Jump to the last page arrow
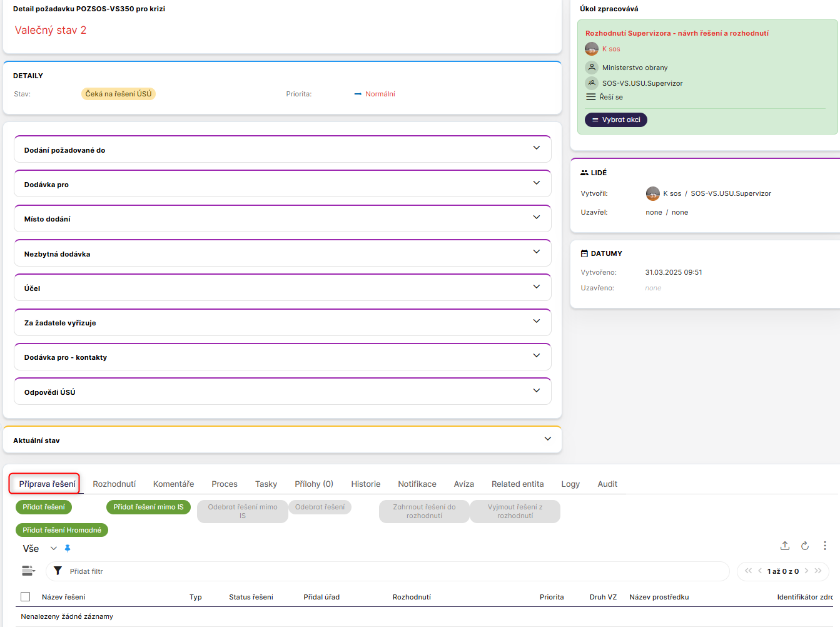The height and width of the screenshot is (627, 840). click(x=818, y=571)
